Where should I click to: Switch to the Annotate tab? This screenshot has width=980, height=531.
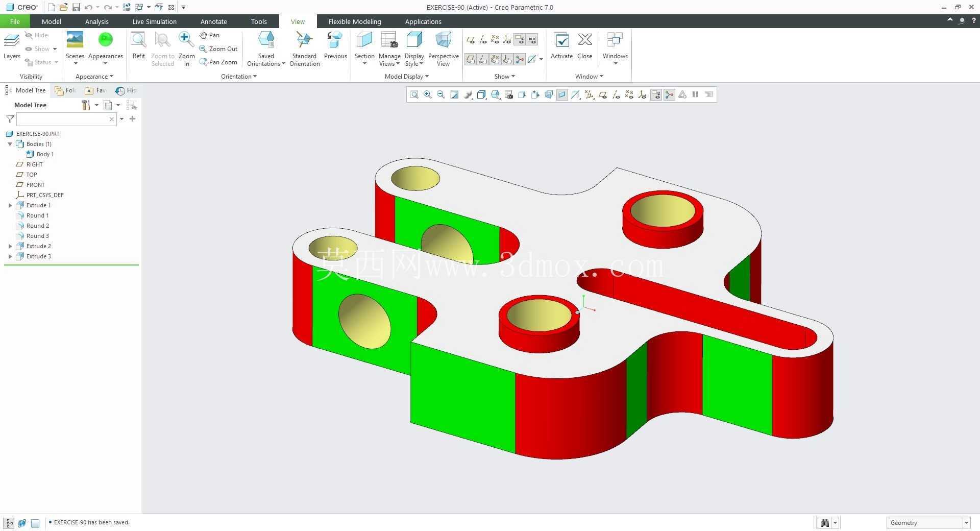pyautogui.click(x=213, y=21)
